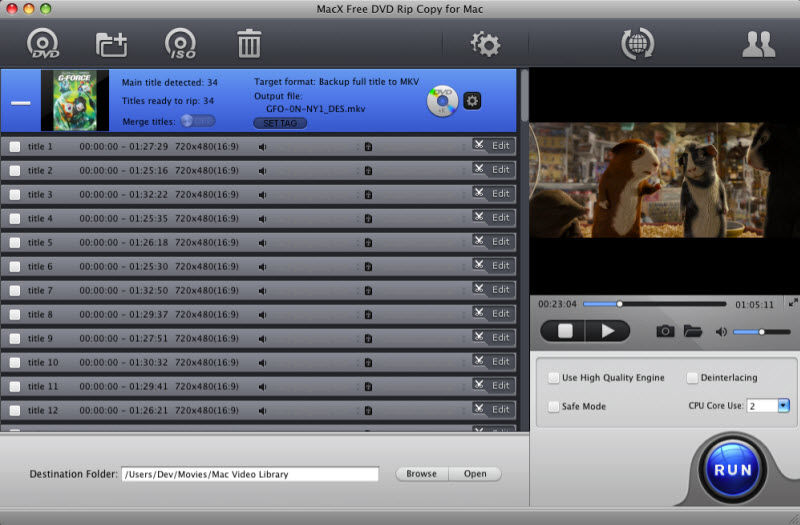Screen dimensions: 800x525
Task: Click output file name GFO-0N-NY1_DES.mkv
Action: 316,109
